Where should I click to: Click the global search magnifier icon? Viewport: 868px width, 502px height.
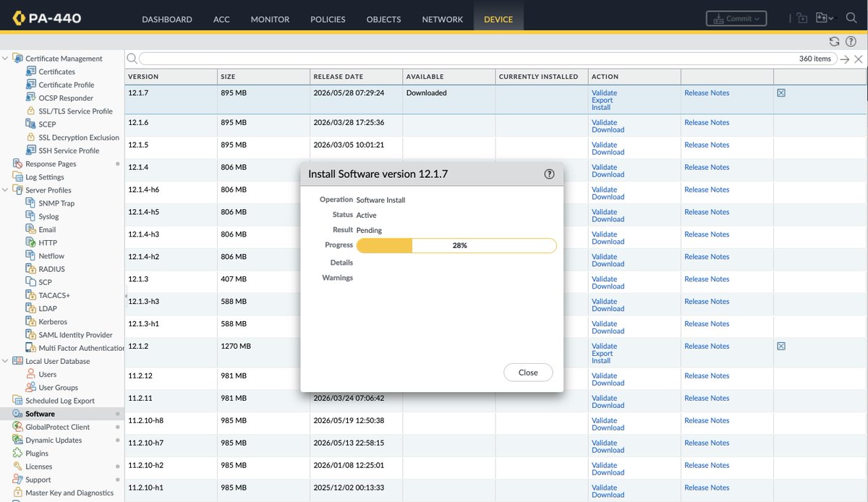click(851, 18)
